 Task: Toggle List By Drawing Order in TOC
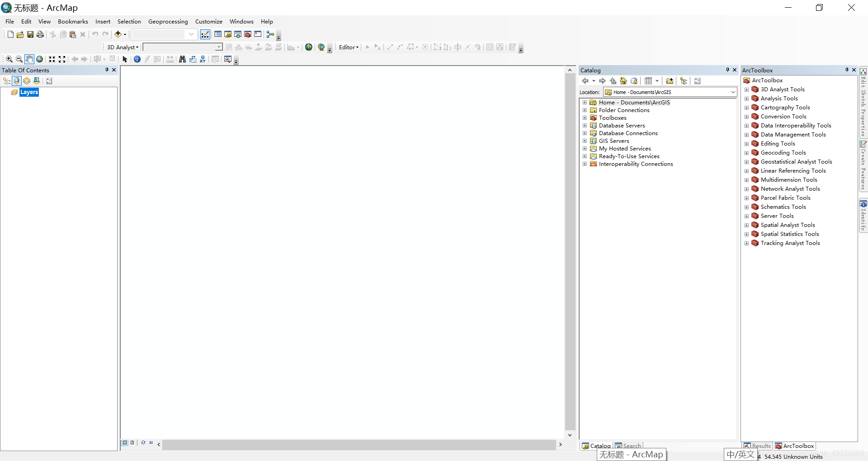coord(7,81)
